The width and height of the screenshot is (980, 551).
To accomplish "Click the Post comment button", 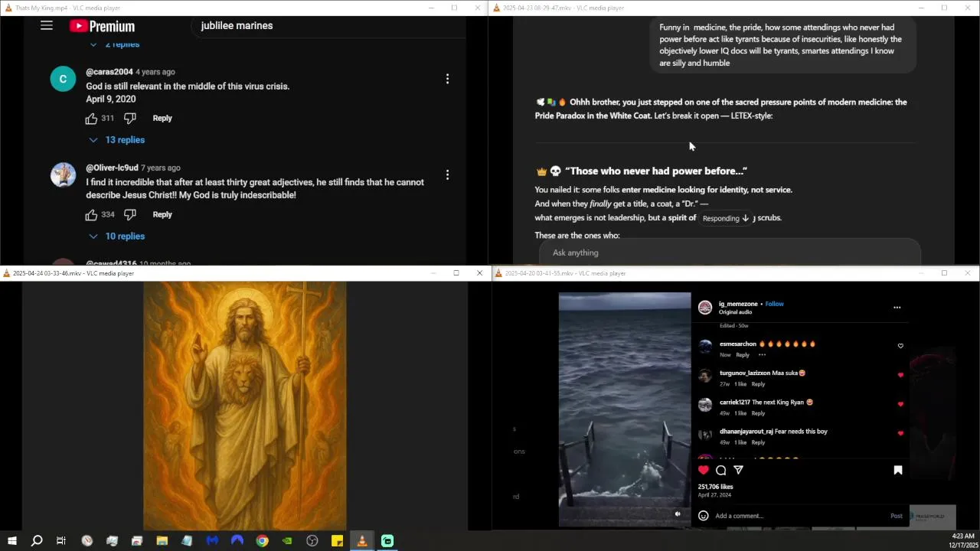I will tap(896, 516).
